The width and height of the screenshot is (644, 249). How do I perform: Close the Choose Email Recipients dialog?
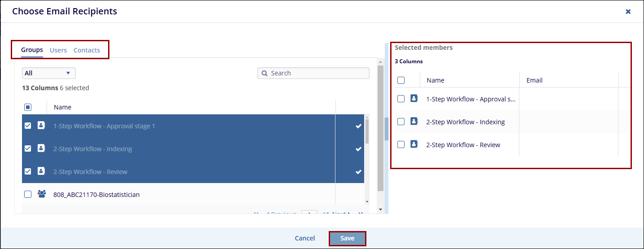(628, 12)
